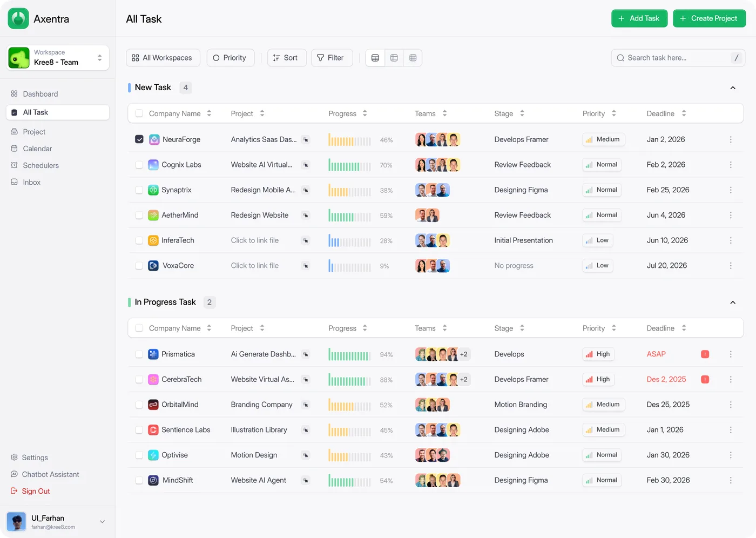The height and width of the screenshot is (538, 756).
Task: Click the Axentra logo icon
Action: click(x=18, y=19)
